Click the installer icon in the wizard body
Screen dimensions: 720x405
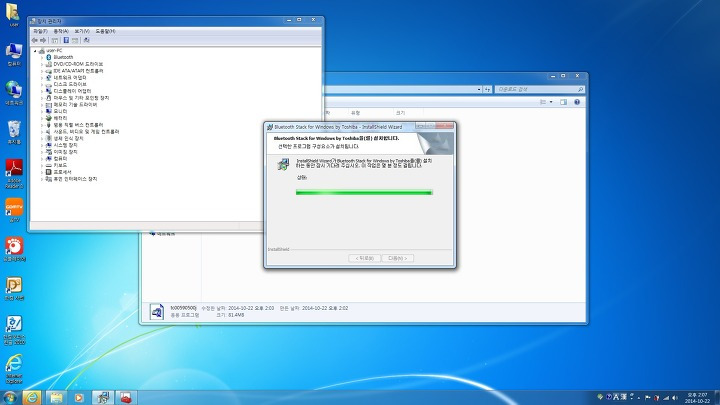(283, 164)
